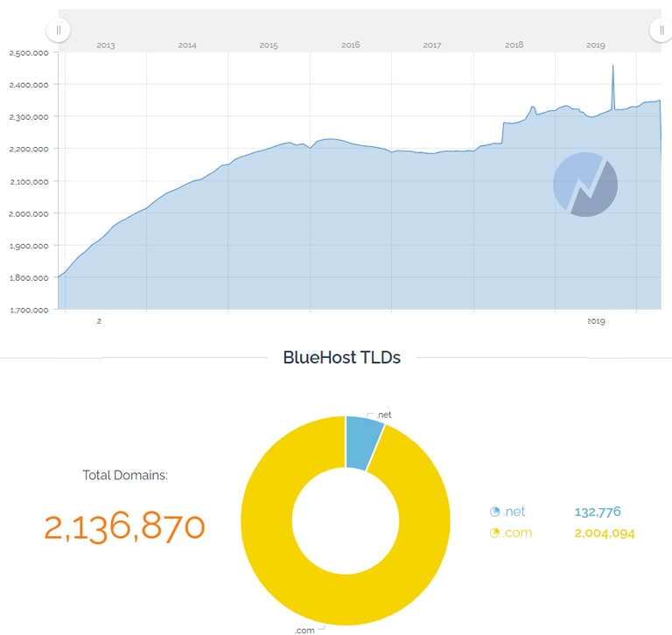Click the 2015 label in range selector
Screen dimensions: 672x635
click(x=269, y=45)
